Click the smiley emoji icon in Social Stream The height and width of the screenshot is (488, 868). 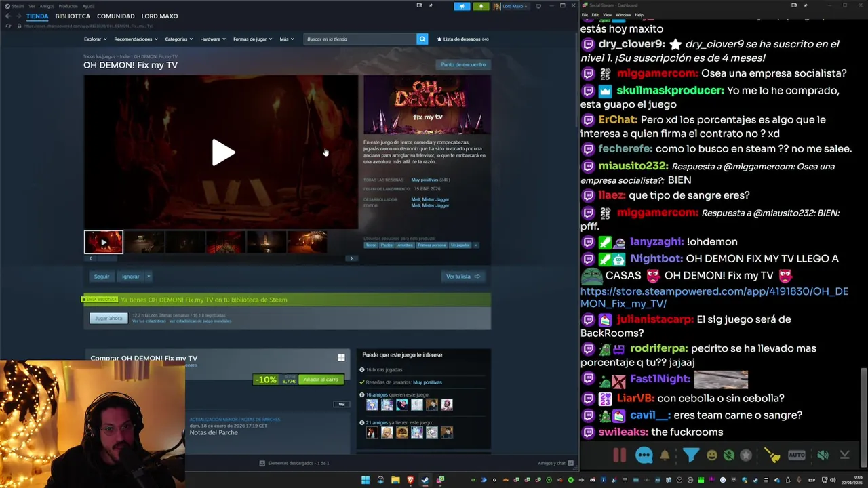click(x=711, y=455)
